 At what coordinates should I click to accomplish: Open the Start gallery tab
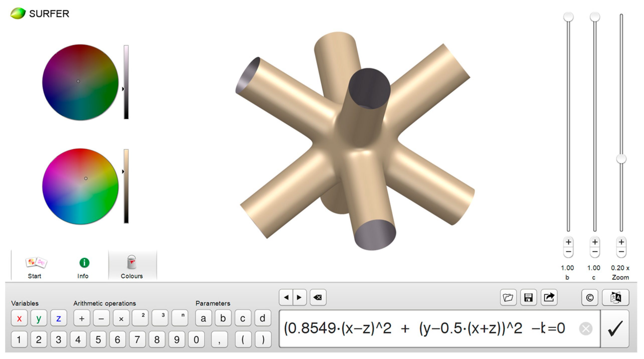pyautogui.click(x=35, y=267)
